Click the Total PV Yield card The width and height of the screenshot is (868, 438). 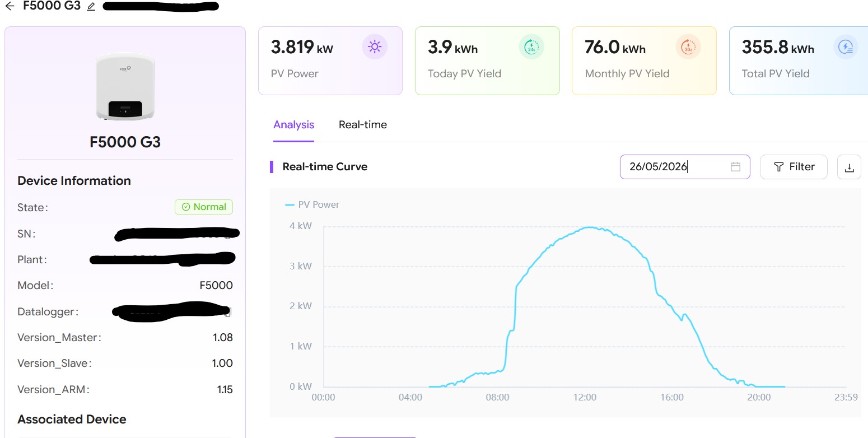[x=799, y=60]
